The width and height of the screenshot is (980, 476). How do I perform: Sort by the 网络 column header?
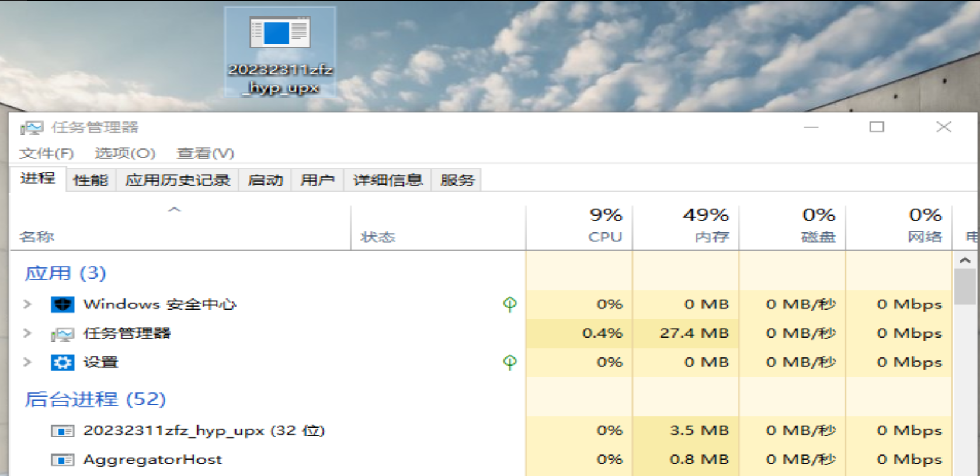tap(899, 228)
